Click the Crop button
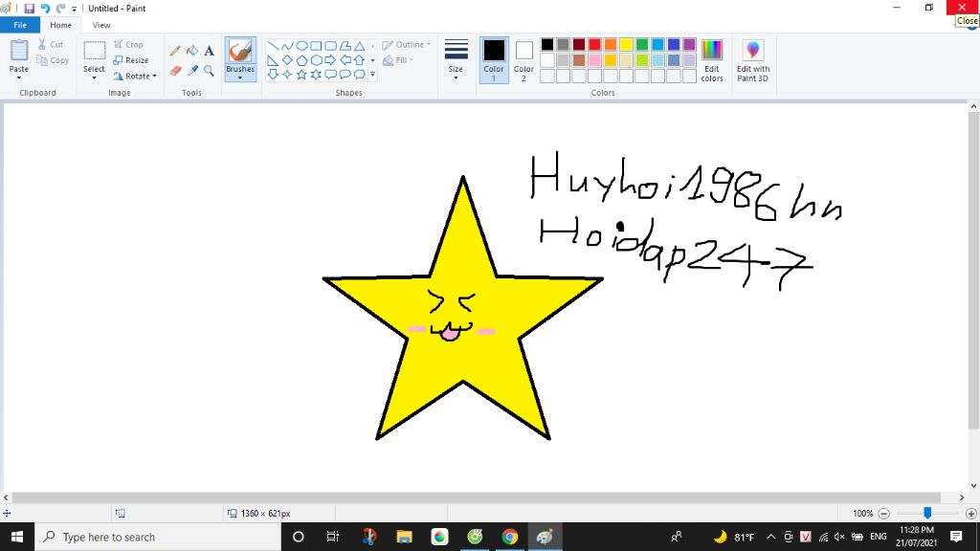 129,44
